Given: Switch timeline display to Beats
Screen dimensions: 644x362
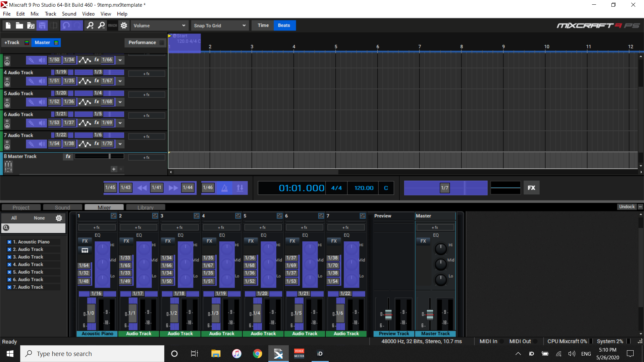Looking at the screenshot, I should (284, 25).
